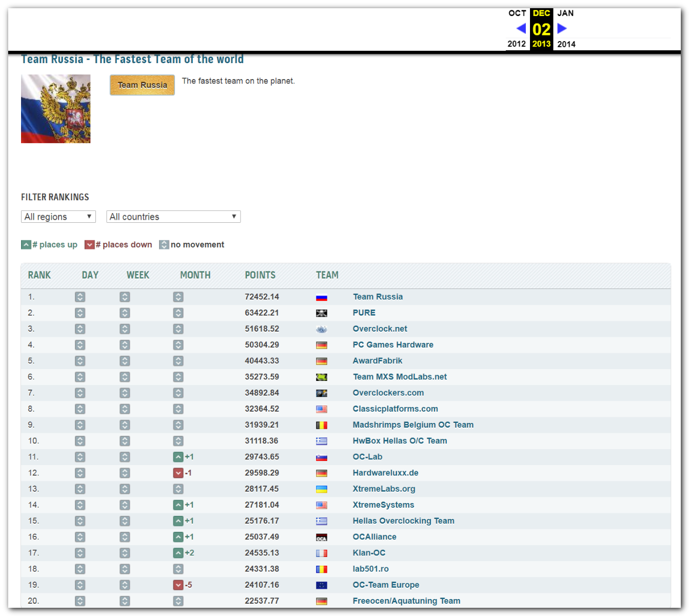This screenshot has height=616, width=689.
Task: Click French flag beside Klan-OC
Action: pos(322,553)
